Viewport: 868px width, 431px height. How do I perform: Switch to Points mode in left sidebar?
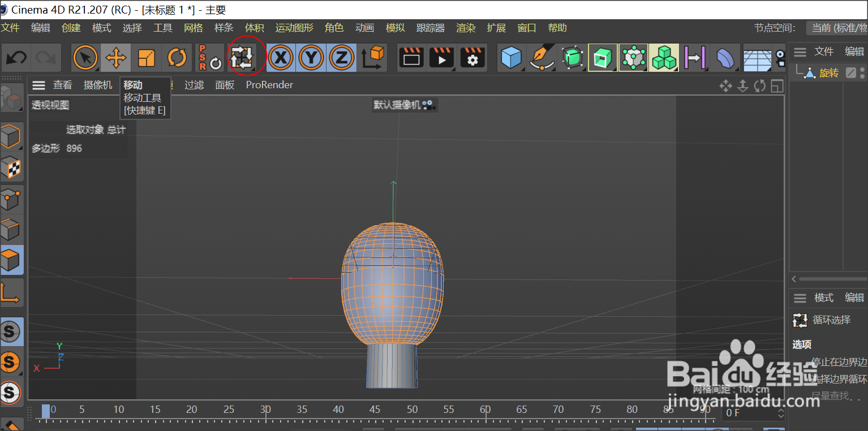coord(12,199)
